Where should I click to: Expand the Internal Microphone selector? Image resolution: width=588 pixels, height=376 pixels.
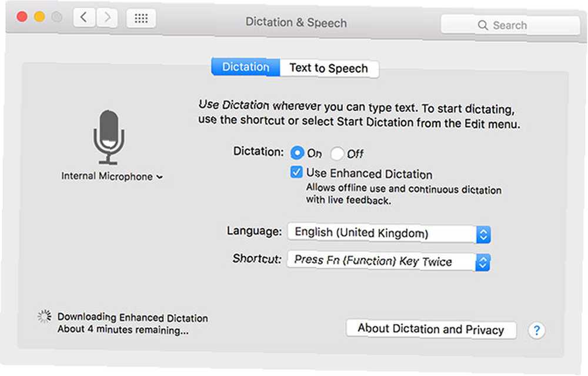[112, 177]
